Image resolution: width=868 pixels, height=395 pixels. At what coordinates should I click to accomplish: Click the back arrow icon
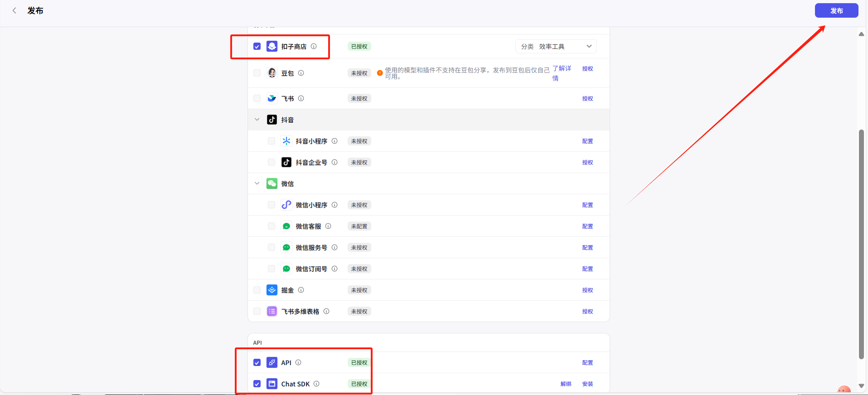point(15,10)
